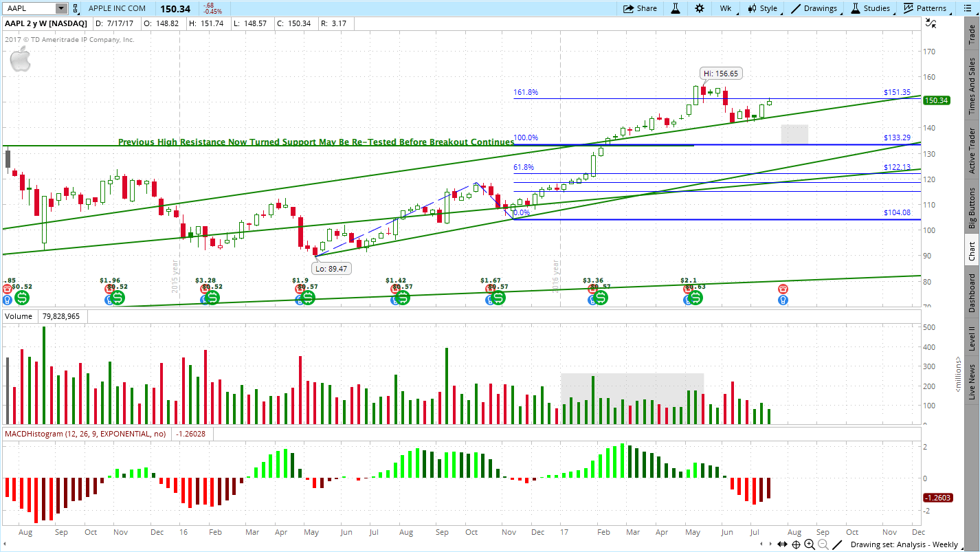Expand the symbol selector dropdown arrow
Viewport: 980px width, 552px height.
(61, 8)
